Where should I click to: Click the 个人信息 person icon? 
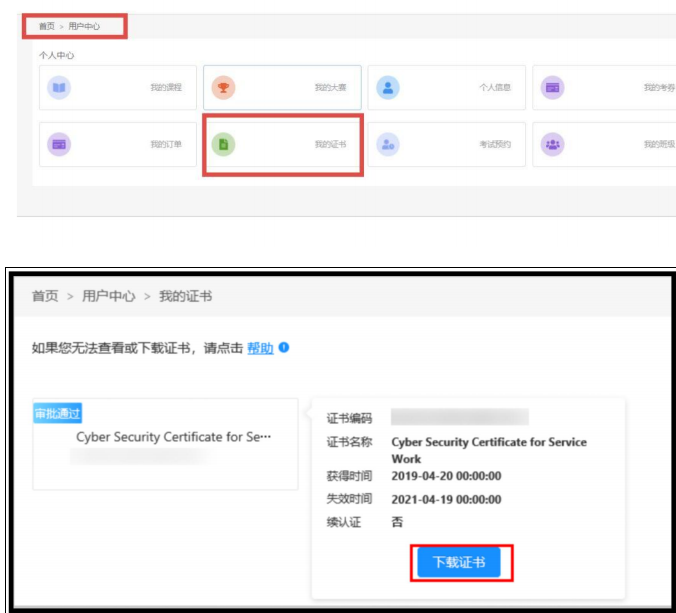[388, 88]
